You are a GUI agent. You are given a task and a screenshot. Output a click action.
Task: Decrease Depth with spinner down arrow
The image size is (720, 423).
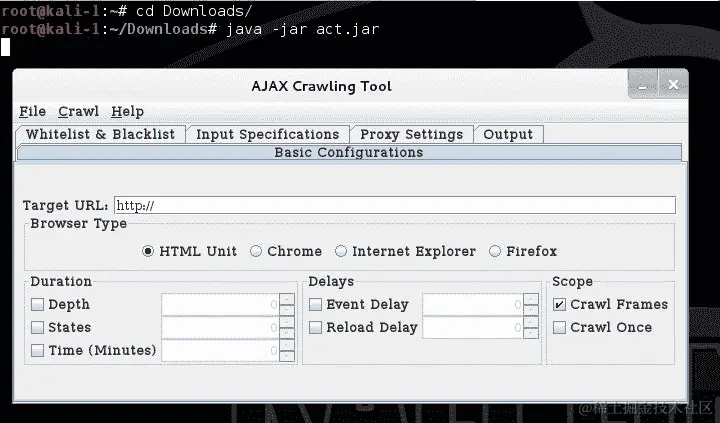287,310
